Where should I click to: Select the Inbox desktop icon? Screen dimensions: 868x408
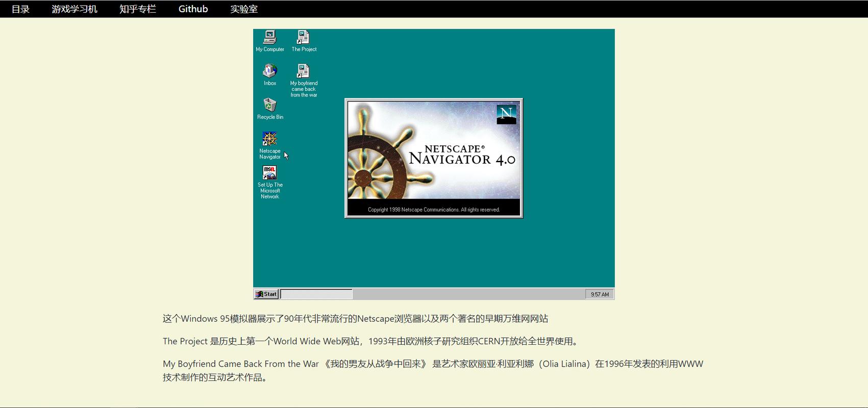click(269, 71)
